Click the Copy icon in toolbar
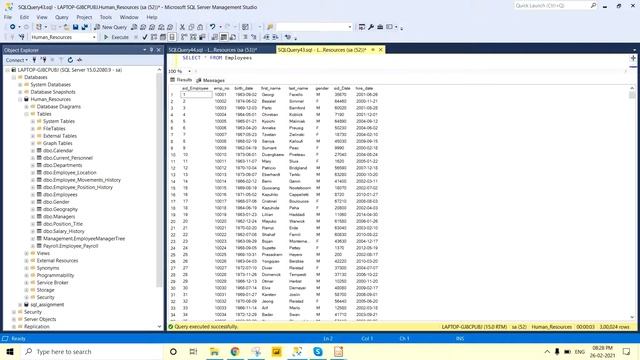640x360 pixels. [191, 27]
